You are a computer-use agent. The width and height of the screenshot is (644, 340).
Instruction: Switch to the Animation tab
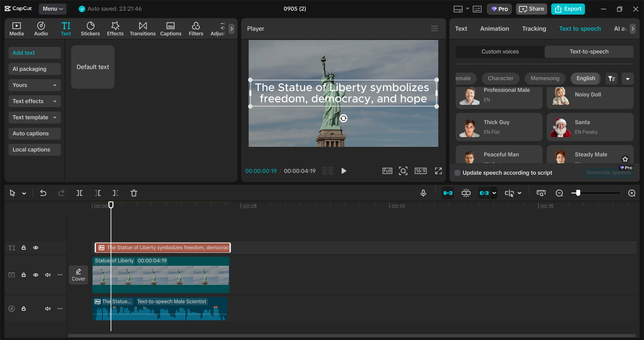click(494, 29)
